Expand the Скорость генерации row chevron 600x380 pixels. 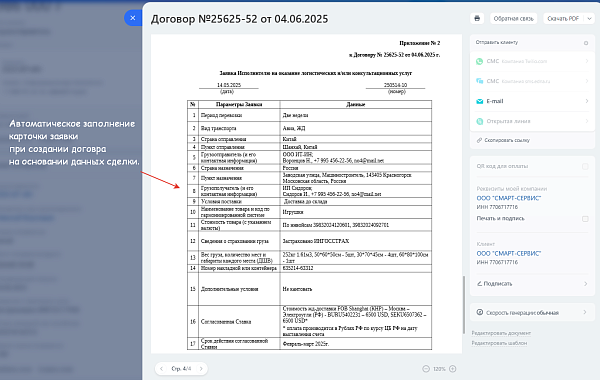585,312
